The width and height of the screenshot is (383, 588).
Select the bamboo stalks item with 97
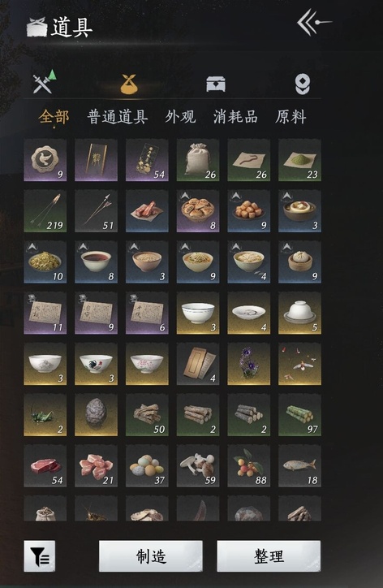(299, 415)
